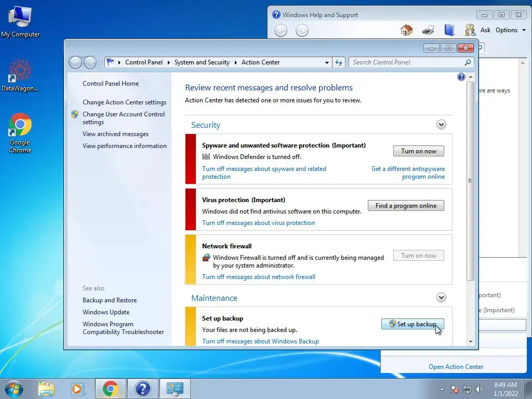Expand breadcrumb arrow before Control Panel
The width and height of the screenshot is (532, 399).
point(119,62)
